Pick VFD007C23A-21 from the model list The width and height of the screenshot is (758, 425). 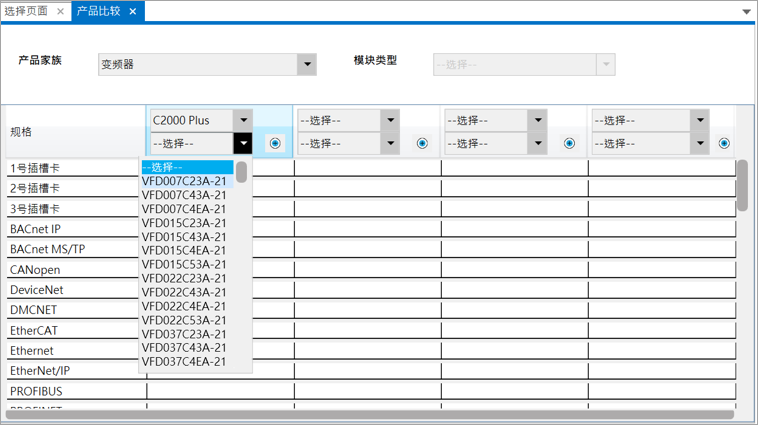(x=184, y=181)
